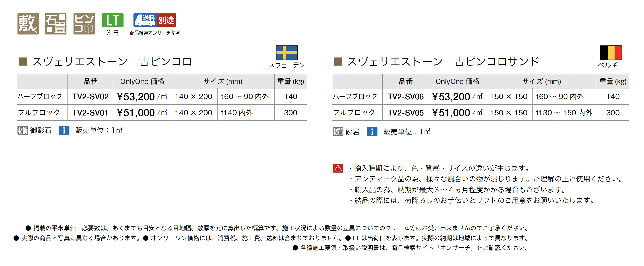This screenshot has width=644, height=266.
Task: Click the 送料別途 shipping truck badge
Action: point(155,20)
